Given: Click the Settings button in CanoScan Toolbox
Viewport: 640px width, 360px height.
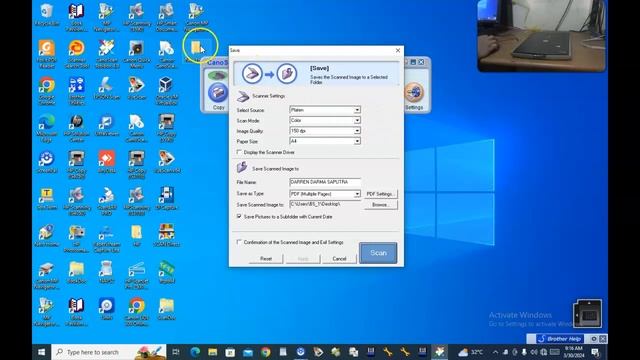Looking at the screenshot, I should pos(414,95).
